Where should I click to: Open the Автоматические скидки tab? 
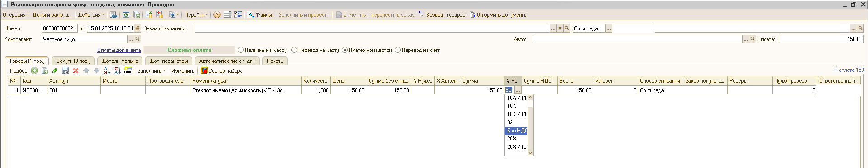point(227,61)
